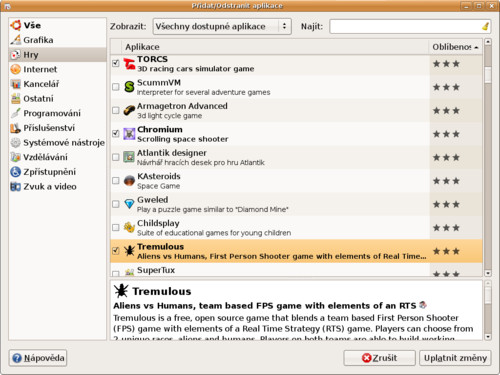Screen dimensions: 500x375
Task: Click the Vzdělávání category icon
Action: (16, 157)
